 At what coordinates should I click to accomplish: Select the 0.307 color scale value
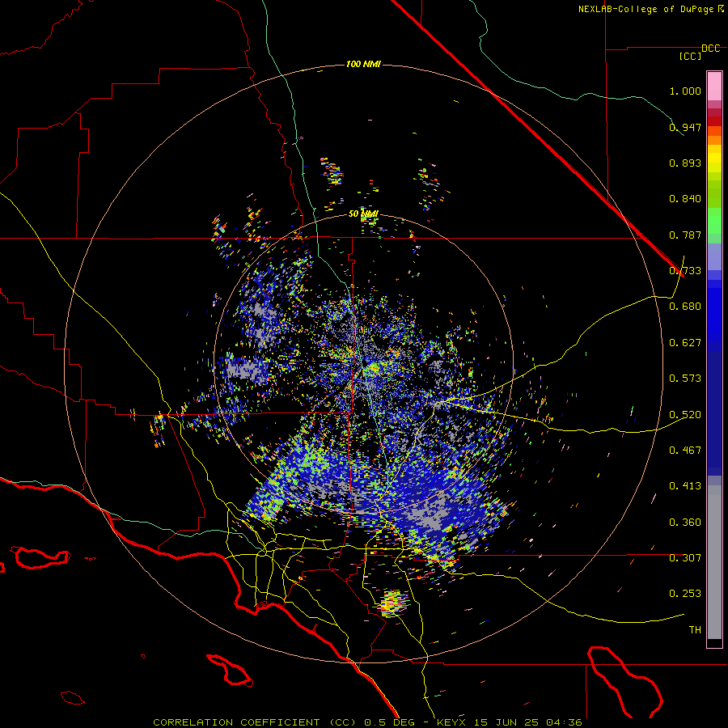point(685,558)
